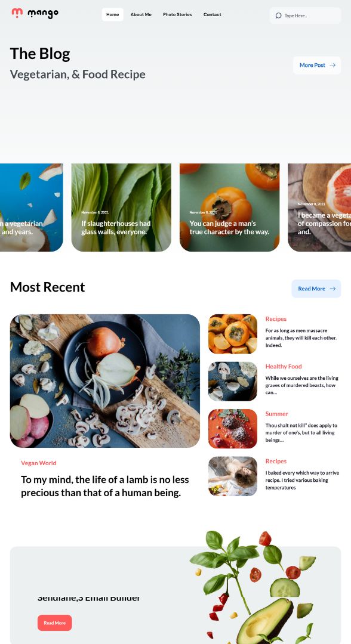351x644 pixels.
Task: Open the Healthy Food category link
Action: (284, 366)
